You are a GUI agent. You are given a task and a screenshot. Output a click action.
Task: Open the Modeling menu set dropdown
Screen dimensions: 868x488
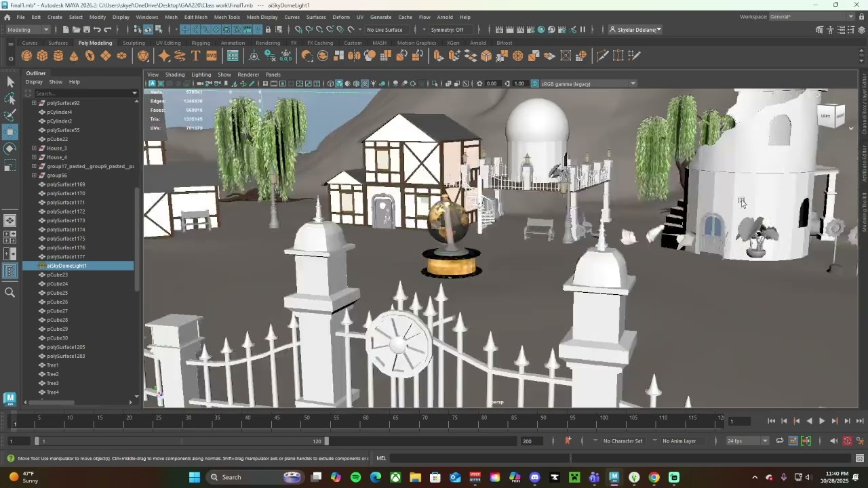(x=27, y=29)
